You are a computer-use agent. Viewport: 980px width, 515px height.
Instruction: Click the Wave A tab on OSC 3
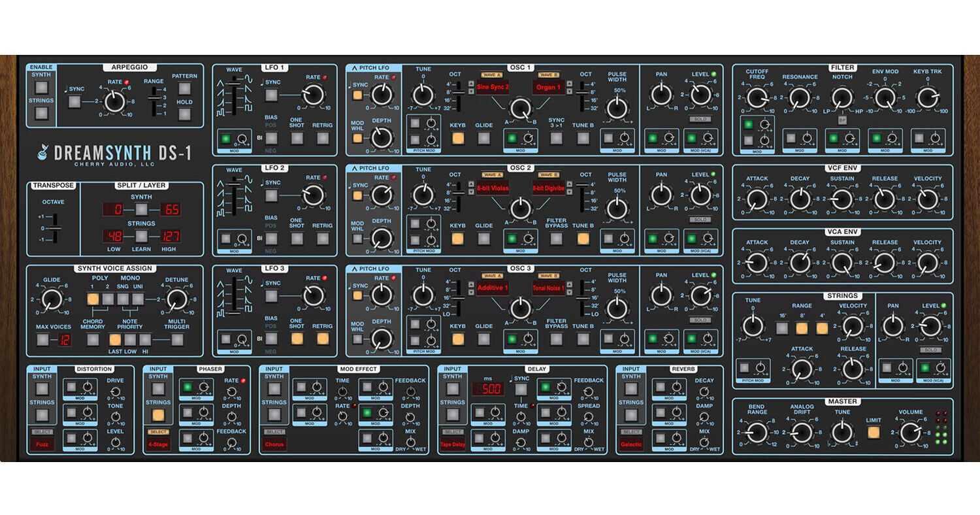[x=493, y=275]
